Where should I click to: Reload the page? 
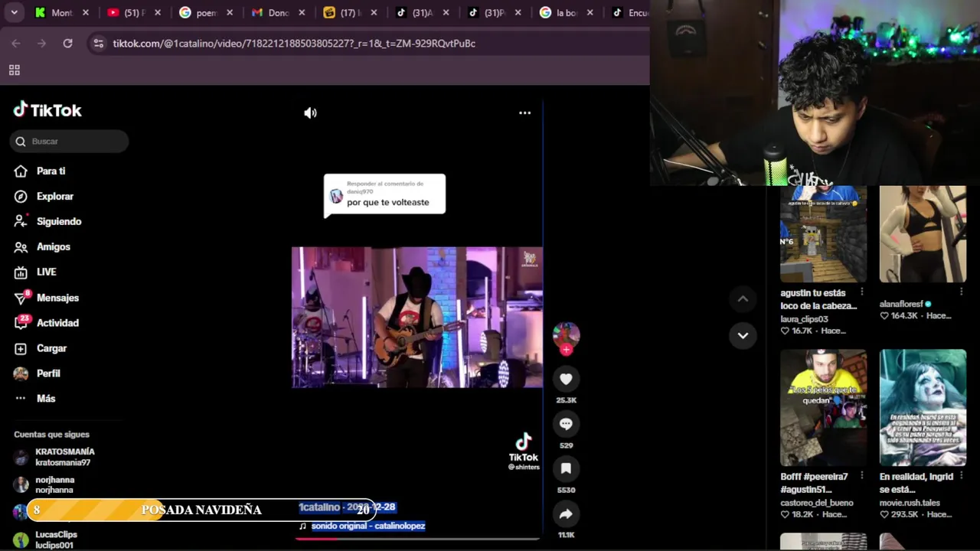pyautogui.click(x=67, y=44)
